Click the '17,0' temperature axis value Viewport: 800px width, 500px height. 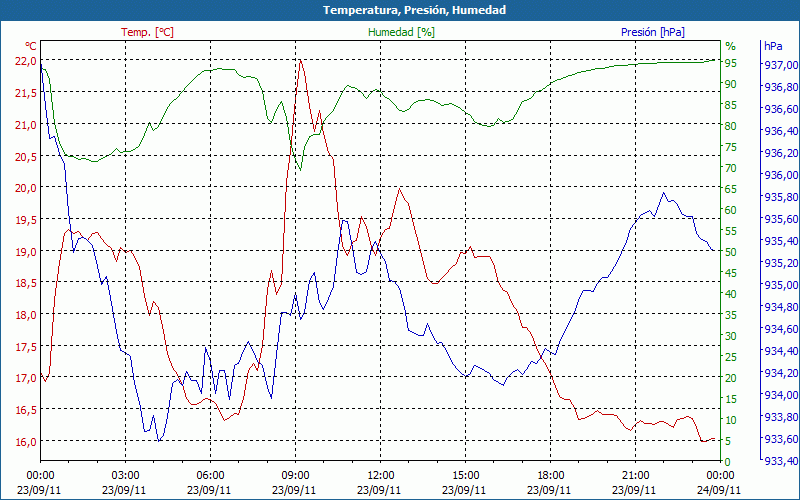pos(26,378)
